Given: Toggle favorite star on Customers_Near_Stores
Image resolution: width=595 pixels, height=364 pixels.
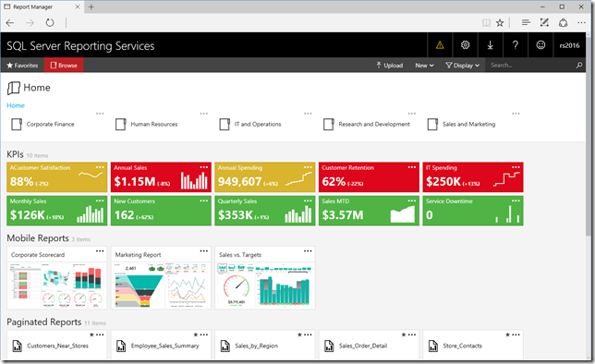Looking at the screenshot, I should [x=91, y=334].
